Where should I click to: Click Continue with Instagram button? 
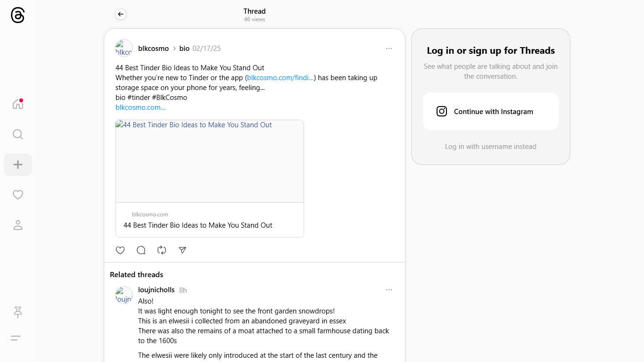pos(490,112)
